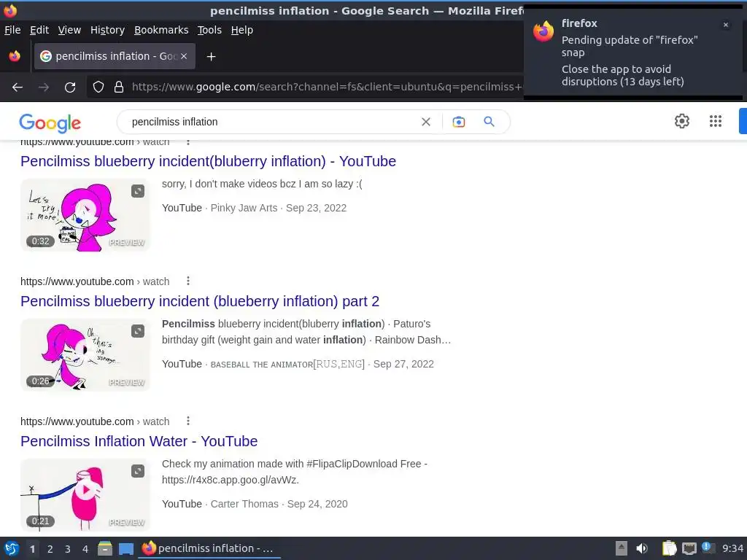
Task: Open the View menu
Action: point(69,30)
